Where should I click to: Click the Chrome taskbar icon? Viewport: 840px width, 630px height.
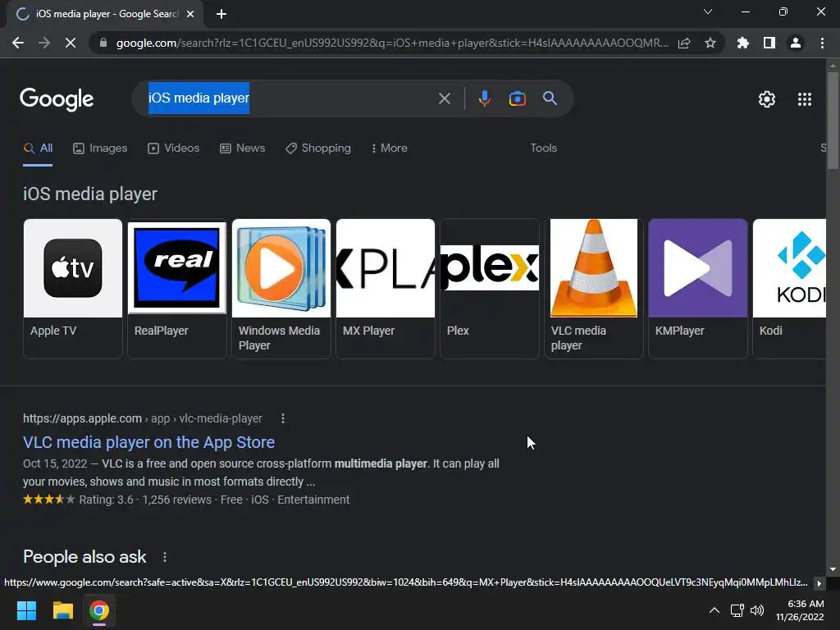(x=99, y=610)
